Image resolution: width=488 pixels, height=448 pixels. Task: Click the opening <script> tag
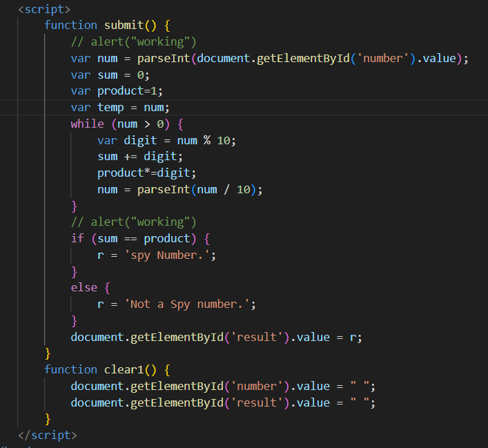[43, 9]
